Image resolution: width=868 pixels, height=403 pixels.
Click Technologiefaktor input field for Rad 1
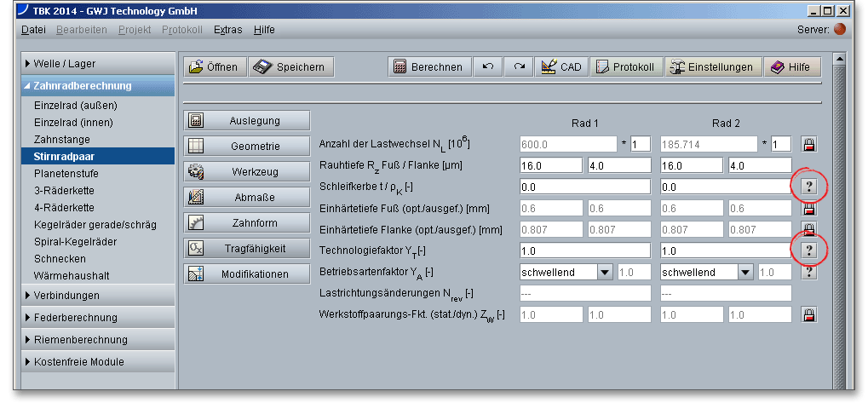584,250
